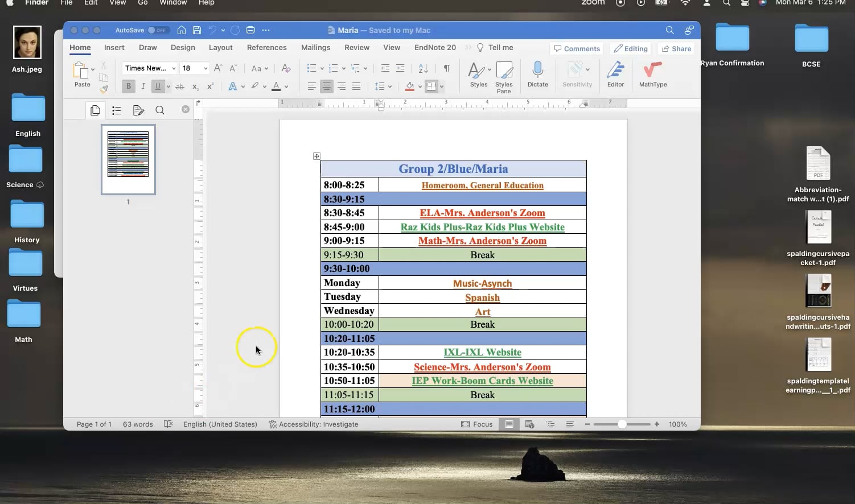Open the search pane magnifier in sidebar
The height and width of the screenshot is (504, 855).
(x=160, y=110)
